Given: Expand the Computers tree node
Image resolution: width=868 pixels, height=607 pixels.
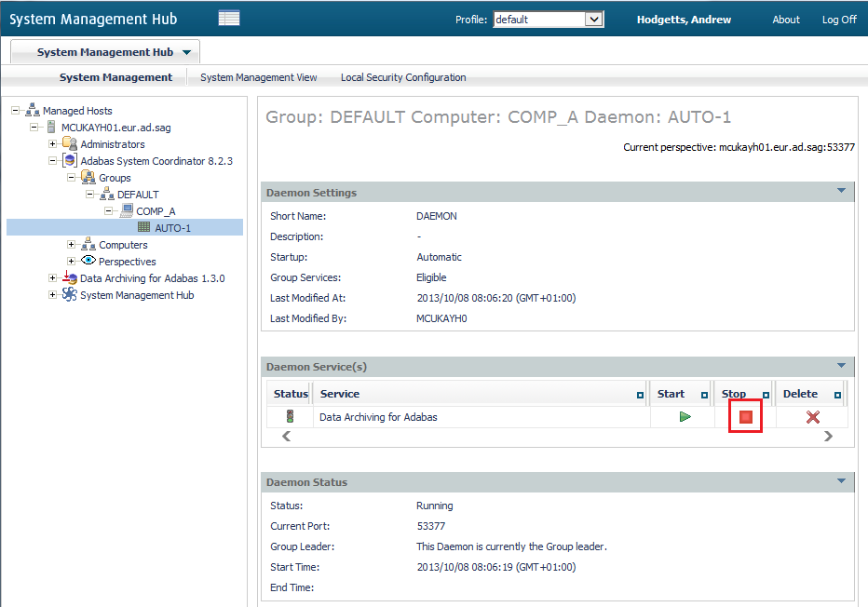Looking at the screenshot, I should [72, 245].
